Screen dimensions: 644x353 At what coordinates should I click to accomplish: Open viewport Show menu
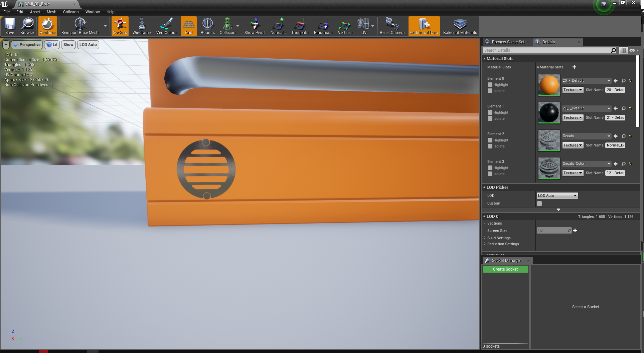68,45
